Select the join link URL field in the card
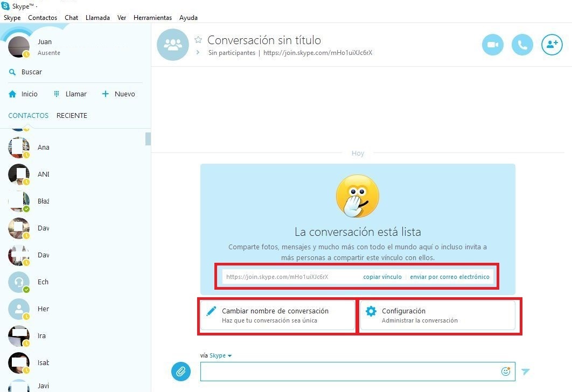The width and height of the screenshot is (572, 392). 277,277
